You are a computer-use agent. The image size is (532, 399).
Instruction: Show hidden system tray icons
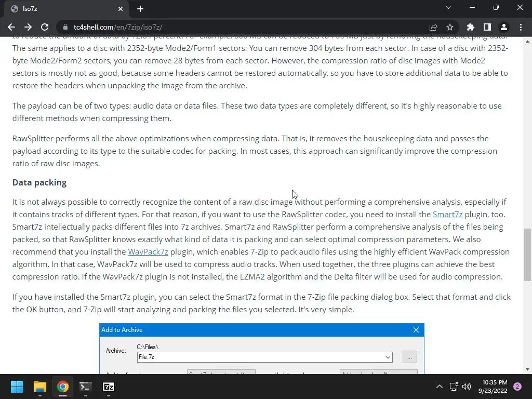point(440,387)
